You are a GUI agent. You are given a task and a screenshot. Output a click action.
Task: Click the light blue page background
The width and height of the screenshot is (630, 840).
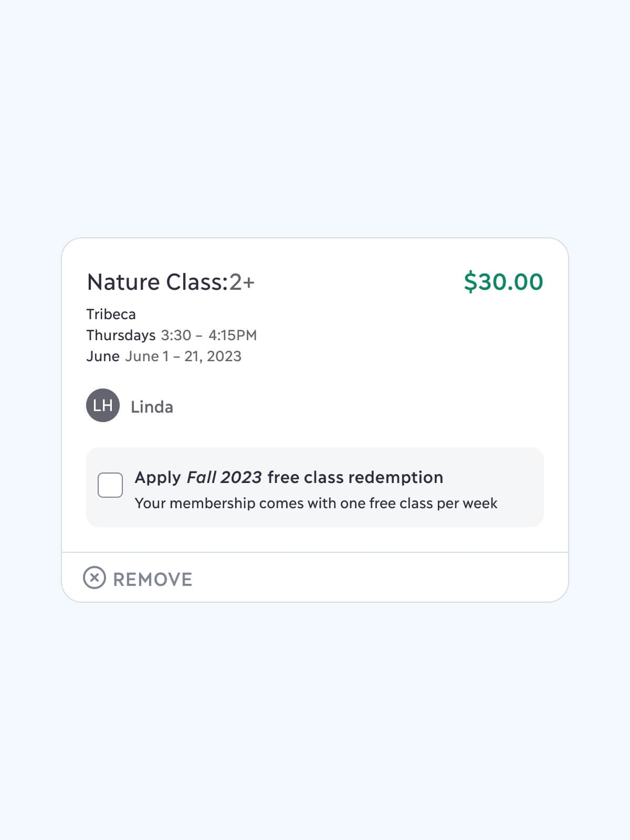click(x=315, y=131)
